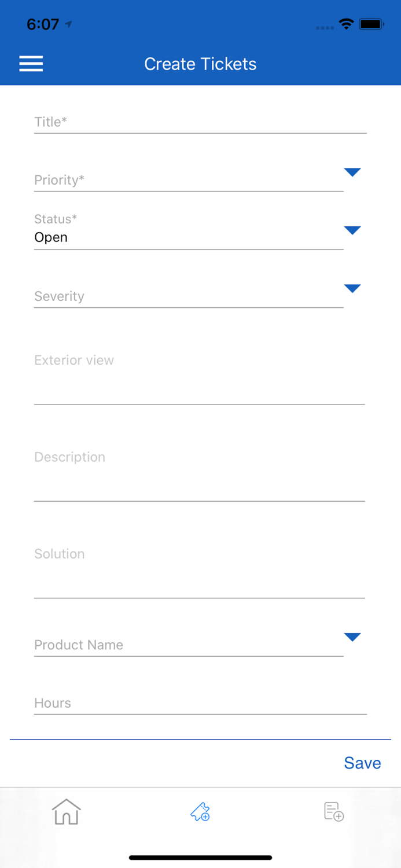Tap the Save button
The height and width of the screenshot is (868, 401).
point(362,763)
